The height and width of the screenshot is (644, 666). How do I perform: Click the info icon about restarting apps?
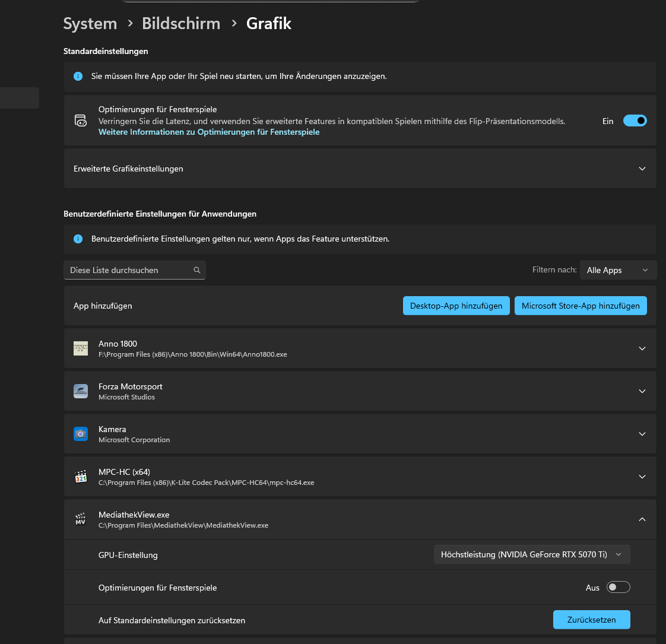point(78,76)
